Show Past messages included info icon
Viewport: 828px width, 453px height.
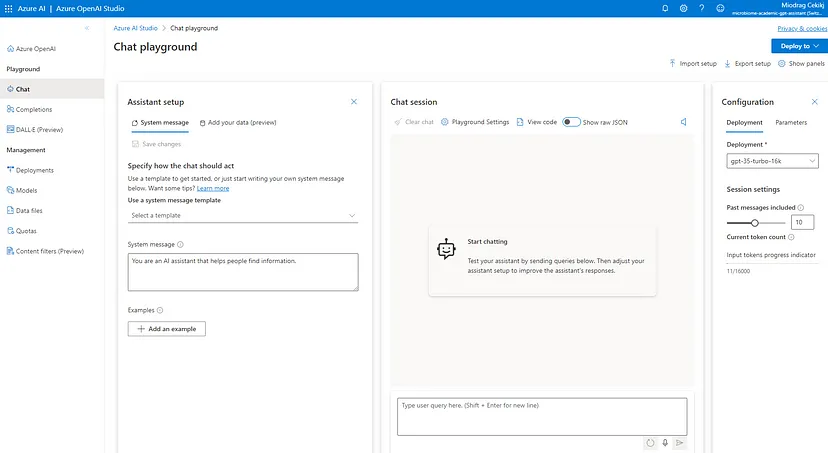[x=801, y=207]
